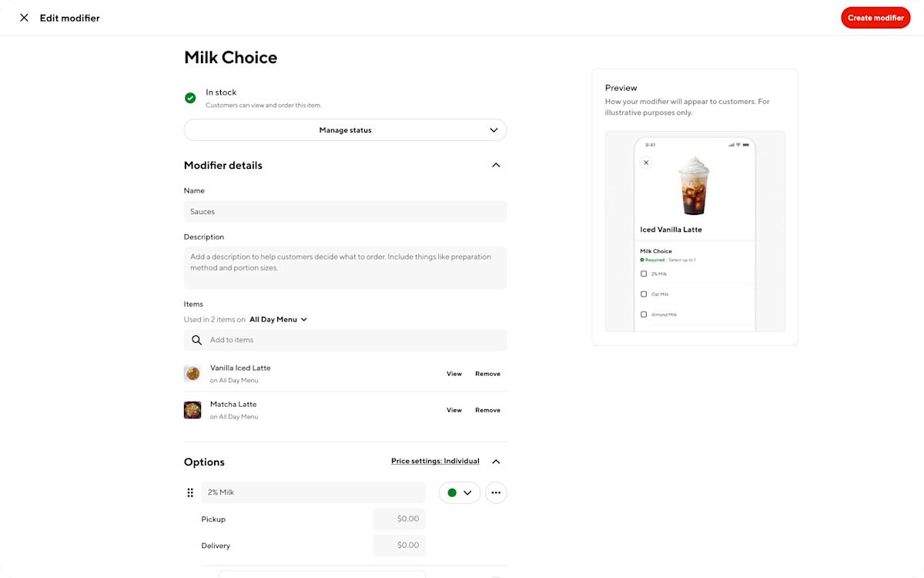The height and width of the screenshot is (578, 924).
Task: Check Oat Milk in the preview
Action: tap(644, 294)
